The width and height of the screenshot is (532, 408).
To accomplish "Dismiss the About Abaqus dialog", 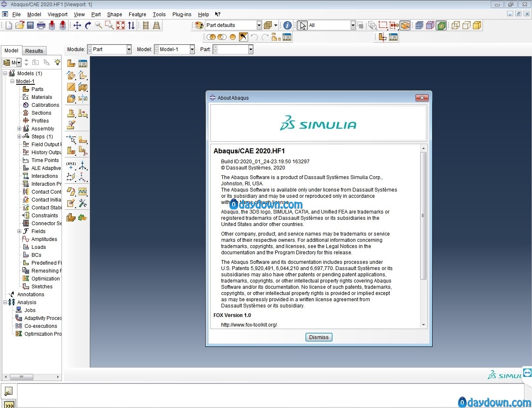I will coord(319,337).
